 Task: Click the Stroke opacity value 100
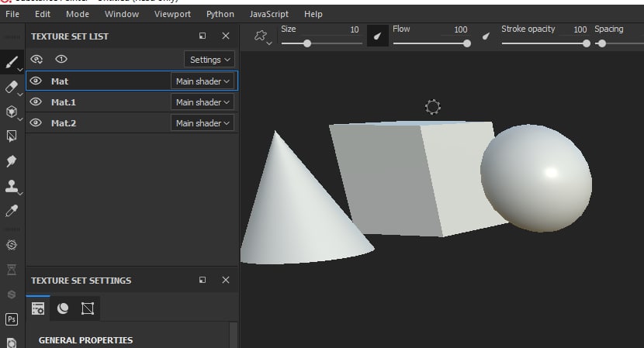click(x=580, y=29)
